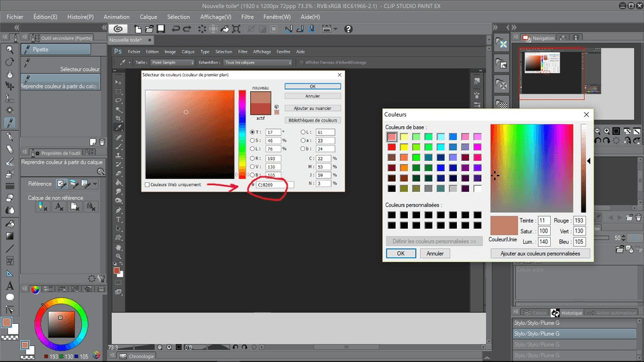The height and width of the screenshot is (362, 644).
Task: Expand the Référence options dropdown arrow
Action: pyautogui.click(x=95, y=184)
